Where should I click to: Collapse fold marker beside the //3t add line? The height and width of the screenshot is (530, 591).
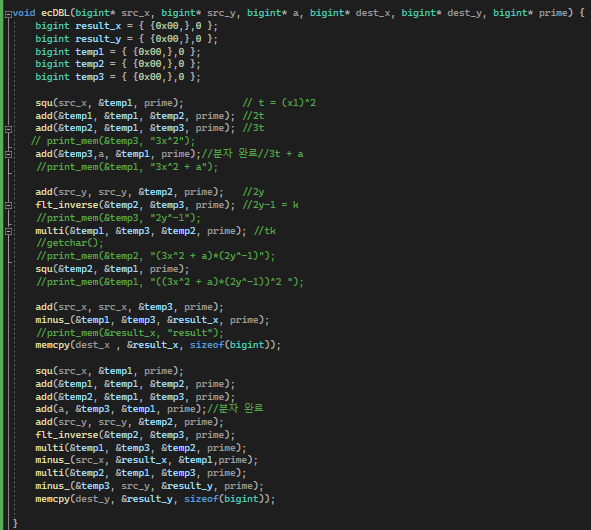click(8, 129)
